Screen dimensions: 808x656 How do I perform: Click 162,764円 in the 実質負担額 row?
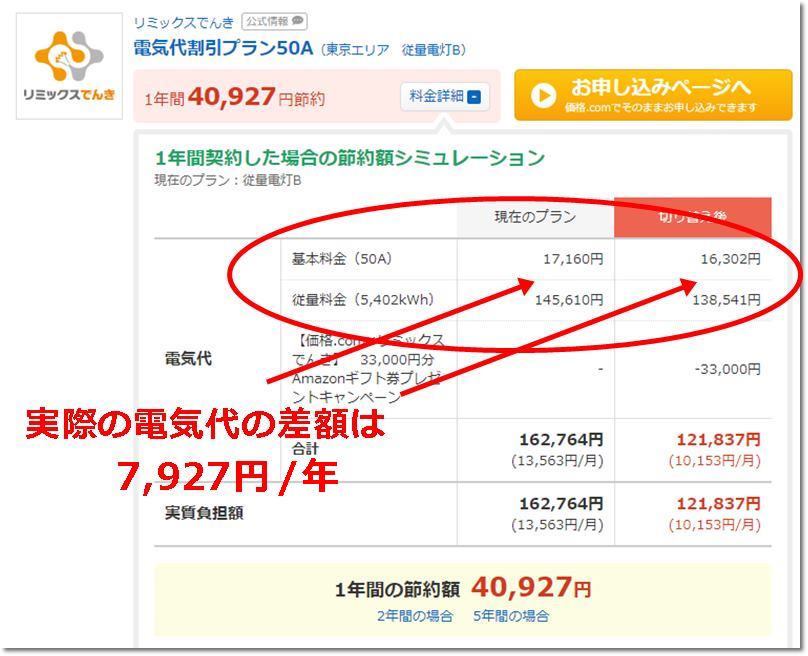tap(561, 503)
